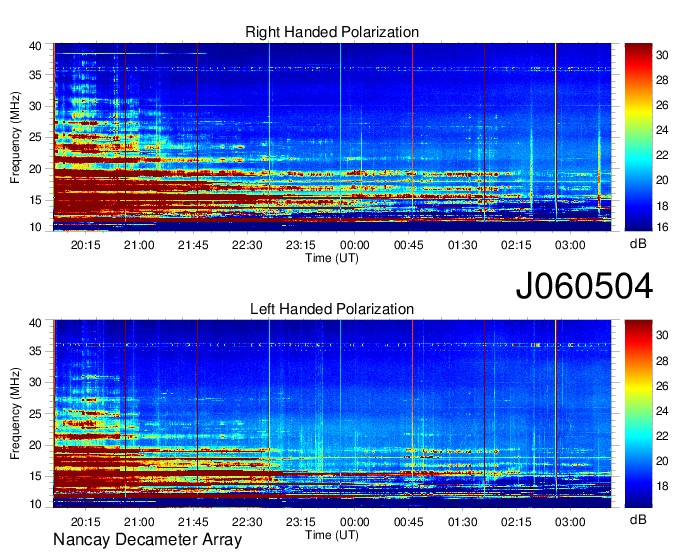Image resolution: width=680 pixels, height=552 pixels.
Task: Click the 03:00 tick under Left Handed plot
Action: pos(570,522)
